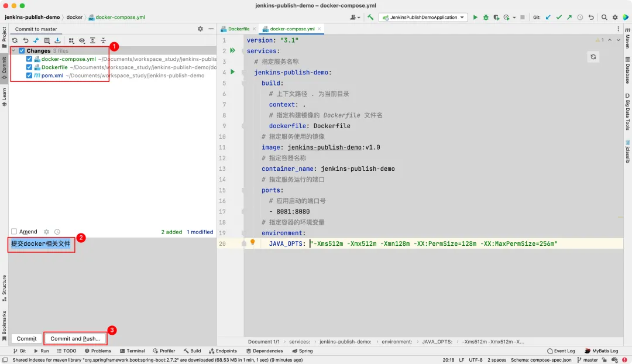Viewport: 632px width, 364px height.
Task: Click run gutter icon beside jenkins-publish-demo service
Action: click(x=232, y=72)
